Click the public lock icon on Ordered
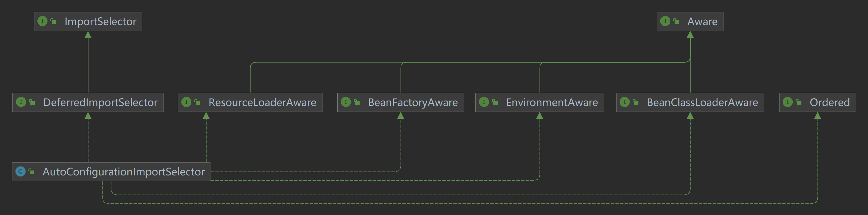 (798, 102)
